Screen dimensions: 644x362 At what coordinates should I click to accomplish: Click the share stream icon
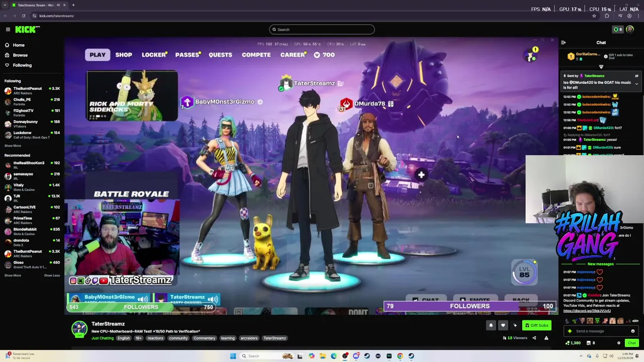tap(534, 338)
